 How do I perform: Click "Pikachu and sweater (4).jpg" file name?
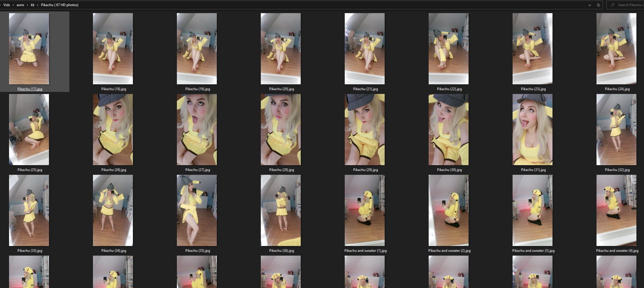(x=617, y=251)
